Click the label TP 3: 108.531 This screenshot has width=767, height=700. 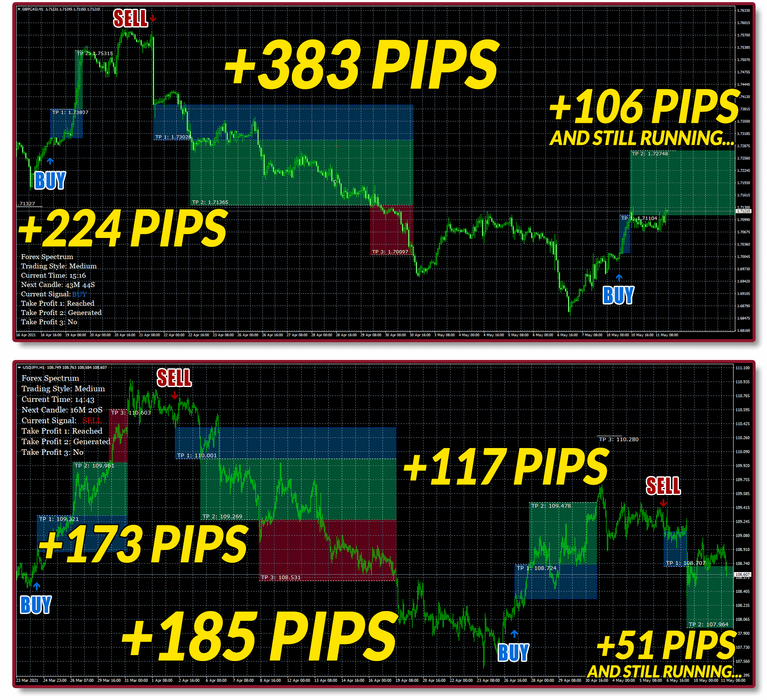coord(281,577)
